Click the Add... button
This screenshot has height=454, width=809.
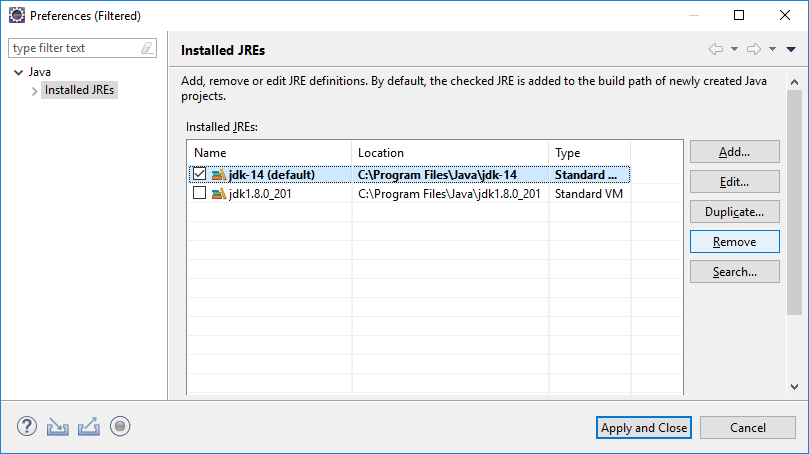[735, 152]
